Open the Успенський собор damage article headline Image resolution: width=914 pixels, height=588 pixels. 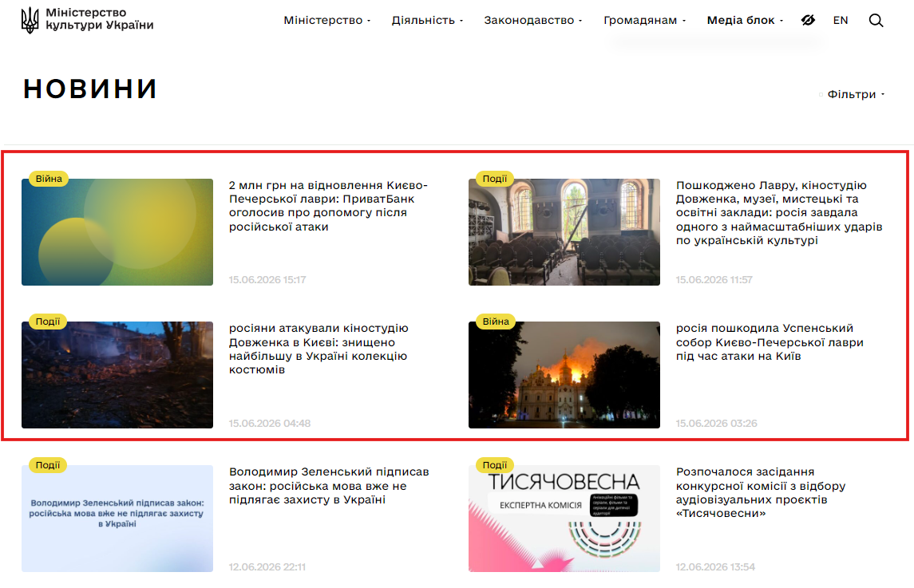pos(770,342)
